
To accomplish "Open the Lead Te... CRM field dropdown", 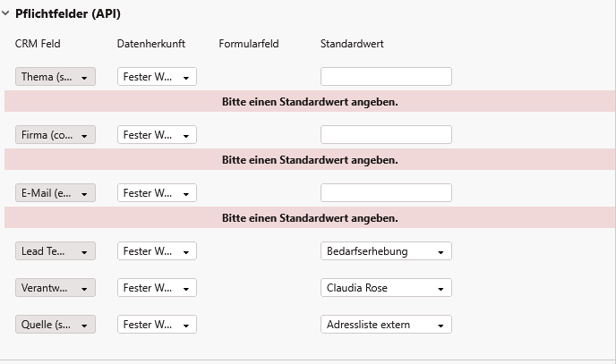I will pos(56,251).
